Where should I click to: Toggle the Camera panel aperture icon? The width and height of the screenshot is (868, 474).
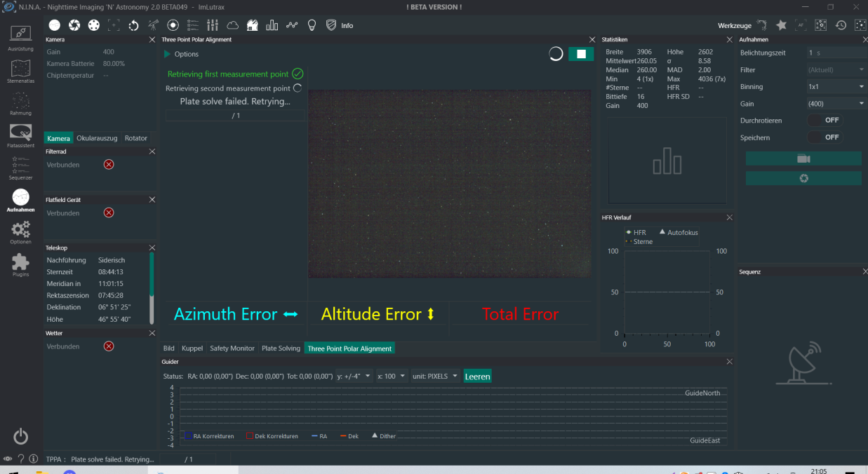pos(74,25)
